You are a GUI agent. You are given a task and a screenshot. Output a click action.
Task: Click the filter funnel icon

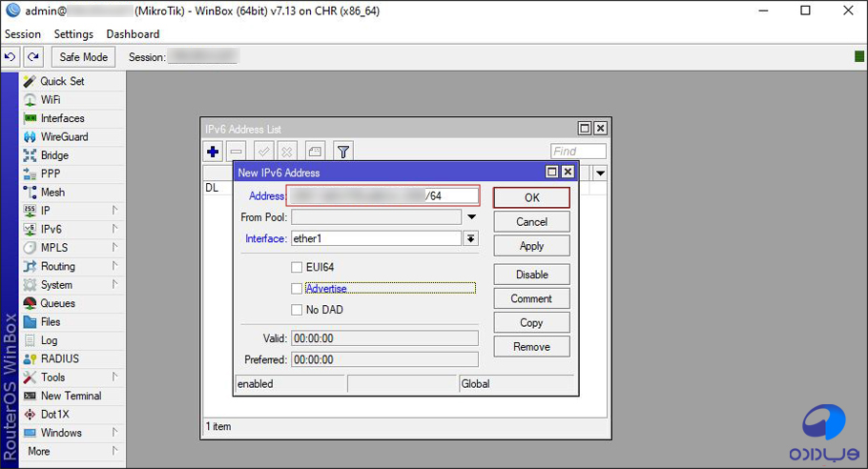[343, 152]
